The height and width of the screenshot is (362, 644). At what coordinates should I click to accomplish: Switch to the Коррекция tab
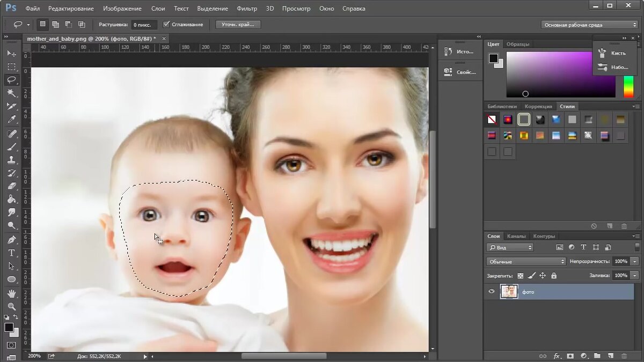[x=538, y=106]
